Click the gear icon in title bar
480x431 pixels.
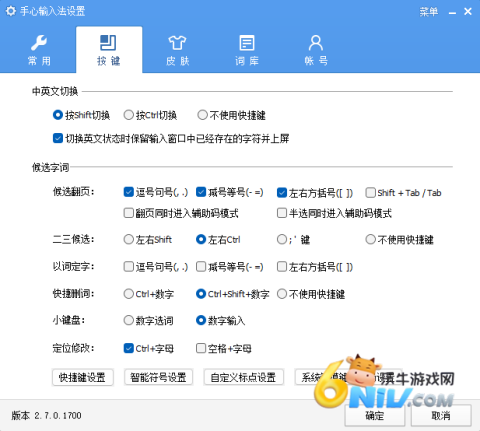click(x=11, y=11)
